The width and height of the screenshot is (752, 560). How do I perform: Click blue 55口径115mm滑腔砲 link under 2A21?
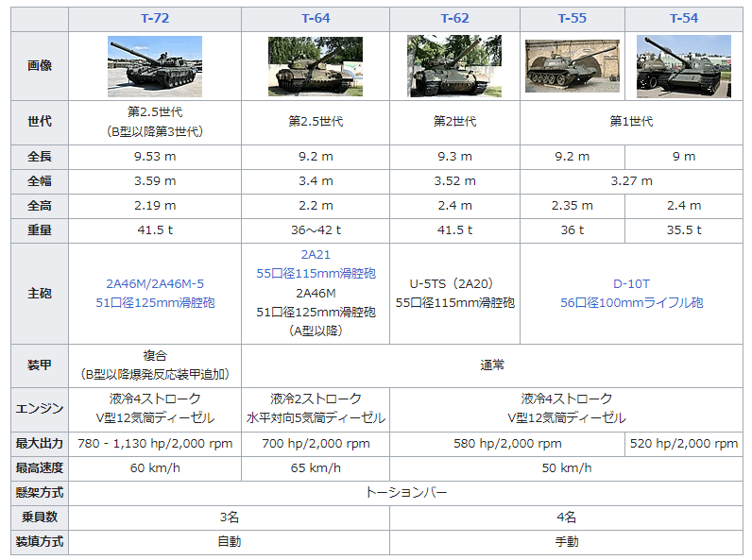coord(316,274)
